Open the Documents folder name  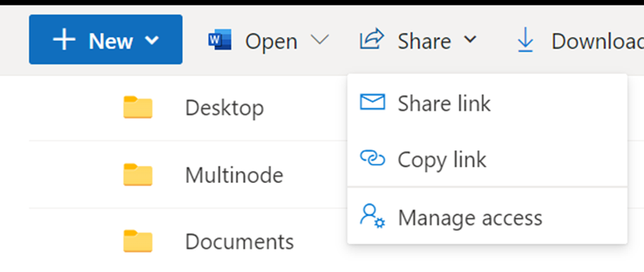click(240, 241)
